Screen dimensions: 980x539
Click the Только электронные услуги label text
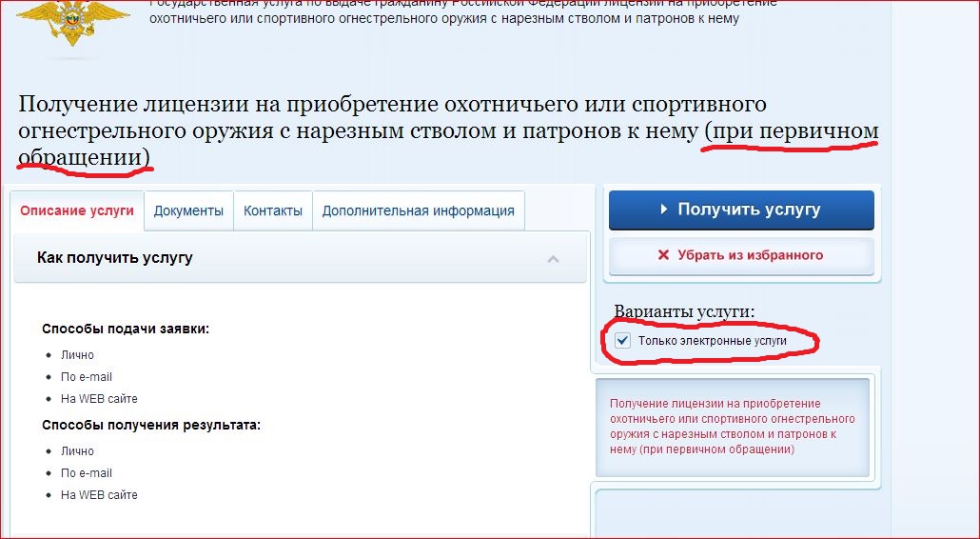pos(712,341)
